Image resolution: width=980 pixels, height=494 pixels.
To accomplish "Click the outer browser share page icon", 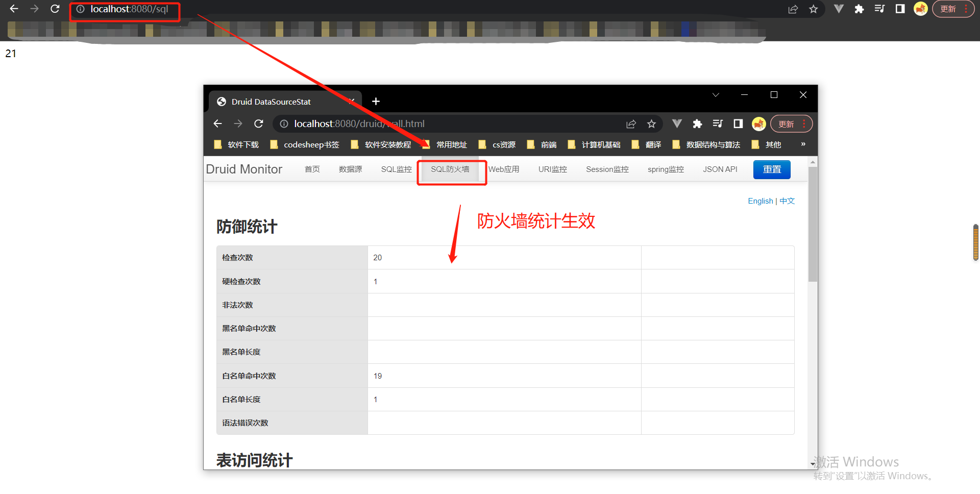I will [793, 9].
